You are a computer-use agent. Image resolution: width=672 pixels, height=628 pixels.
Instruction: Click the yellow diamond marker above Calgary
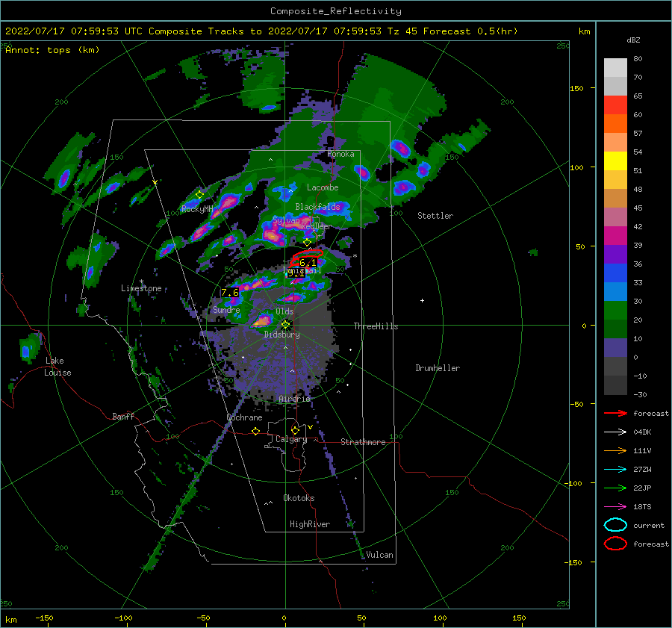295,430
